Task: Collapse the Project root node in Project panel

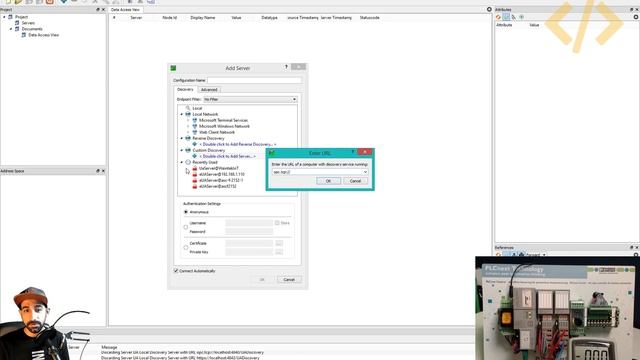Action: coord(4,17)
